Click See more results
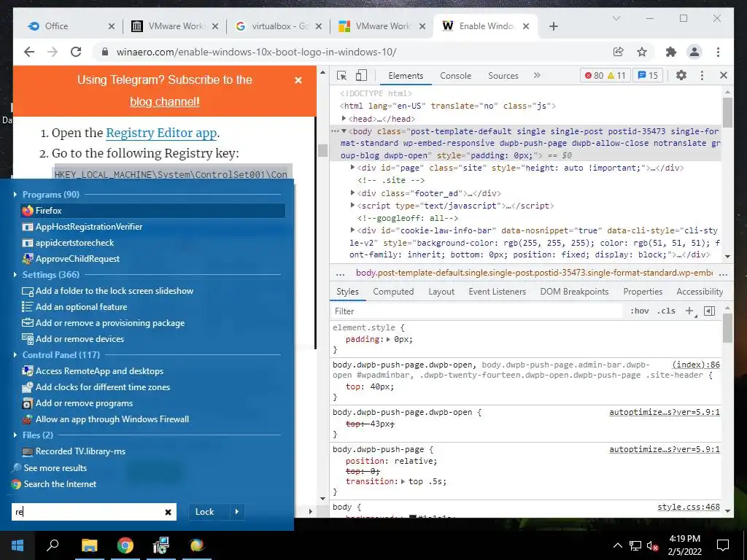This screenshot has width=747, height=560. (55, 468)
